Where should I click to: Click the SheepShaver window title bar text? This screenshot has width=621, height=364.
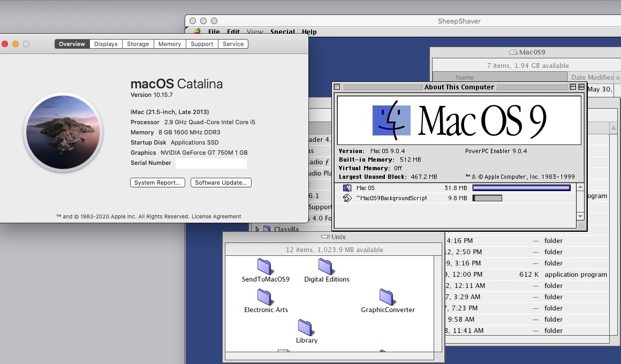(x=459, y=21)
